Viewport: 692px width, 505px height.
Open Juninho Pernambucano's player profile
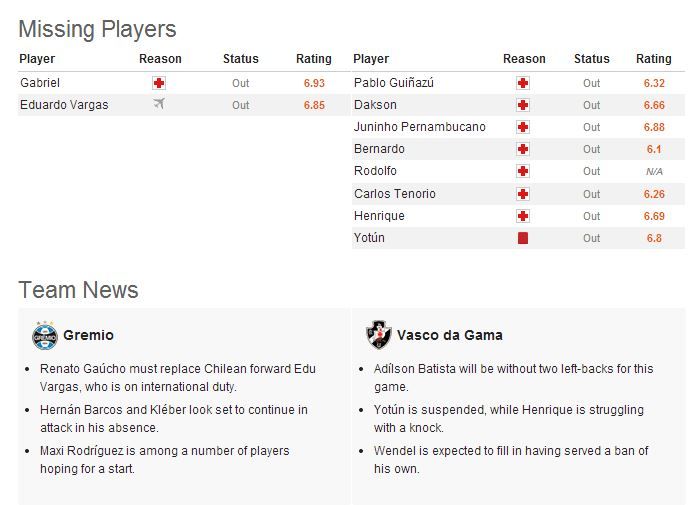tap(420, 127)
